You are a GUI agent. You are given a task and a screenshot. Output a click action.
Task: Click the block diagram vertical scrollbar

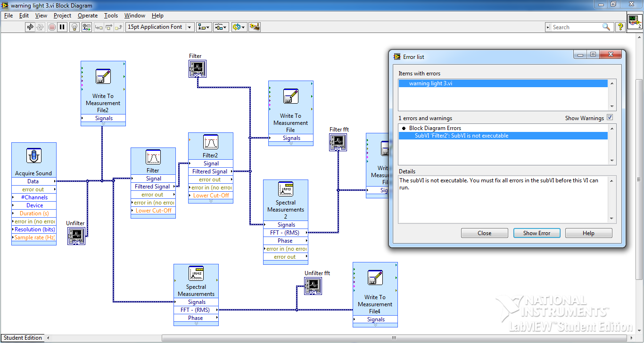640,179
